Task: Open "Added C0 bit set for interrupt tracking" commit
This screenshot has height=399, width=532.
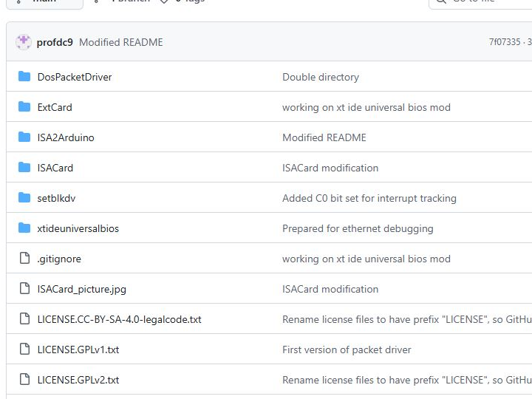Action: (369, 198)
